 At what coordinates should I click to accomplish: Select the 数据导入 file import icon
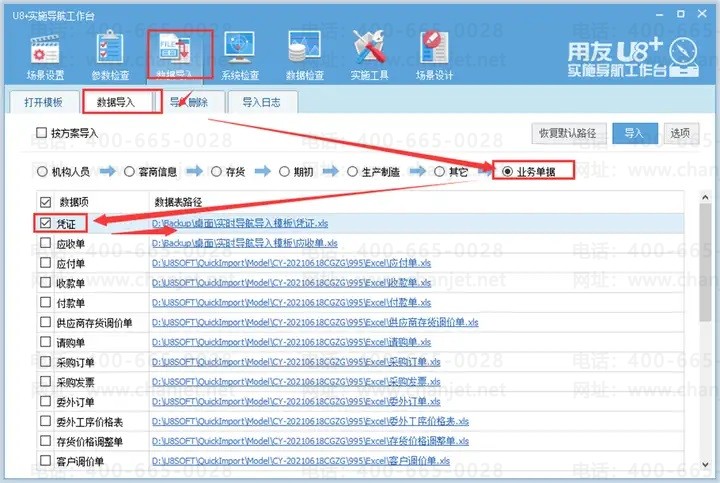click(x=175, y=50)
